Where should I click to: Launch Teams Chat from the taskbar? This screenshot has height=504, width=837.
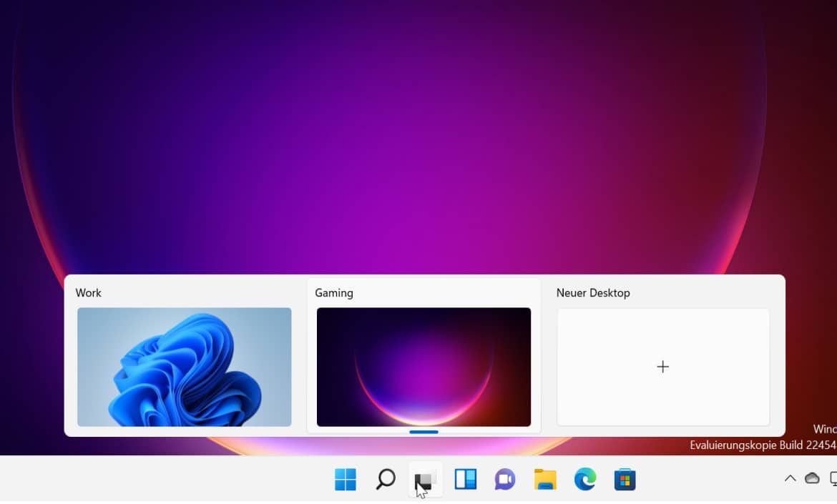[x=505, y=480]
